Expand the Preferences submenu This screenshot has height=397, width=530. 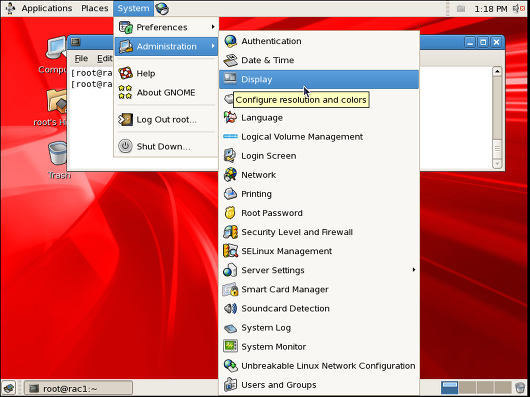pos(167,27)
